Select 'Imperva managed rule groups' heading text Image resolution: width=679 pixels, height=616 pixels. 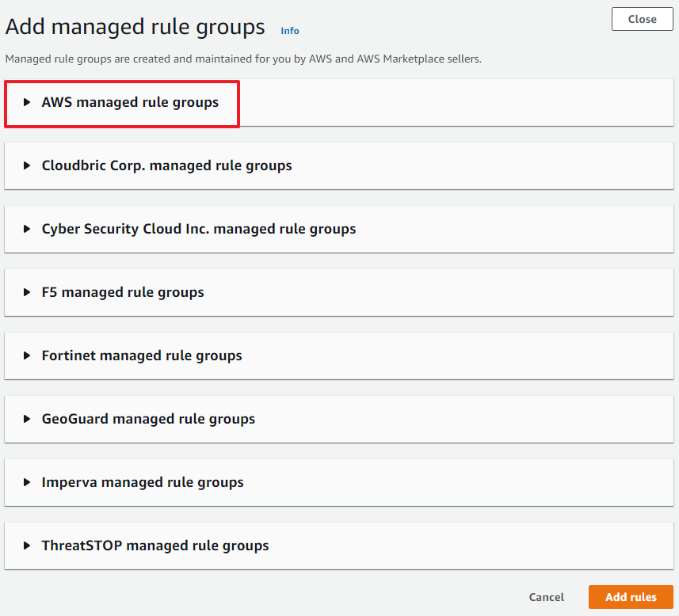[x=143, y=483]
